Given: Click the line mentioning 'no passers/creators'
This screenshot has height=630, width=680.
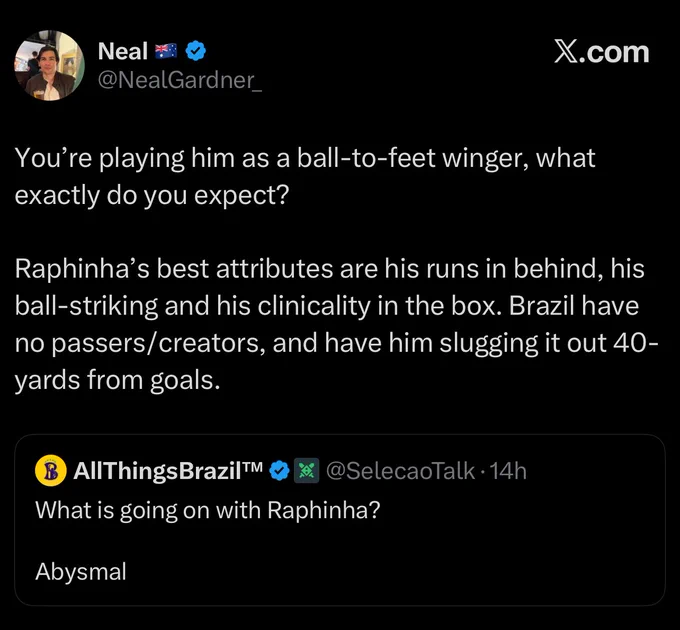Looking at the screenshot, I should point(337,343).
